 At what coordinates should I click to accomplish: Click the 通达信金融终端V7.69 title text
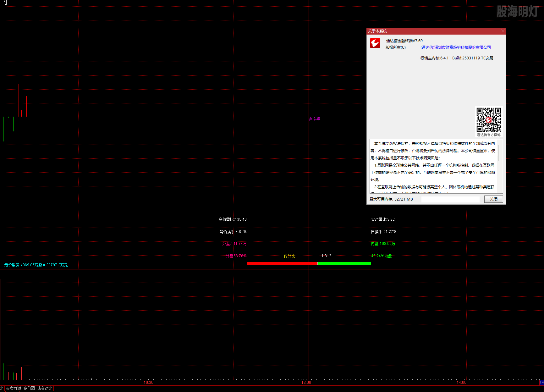404,41
